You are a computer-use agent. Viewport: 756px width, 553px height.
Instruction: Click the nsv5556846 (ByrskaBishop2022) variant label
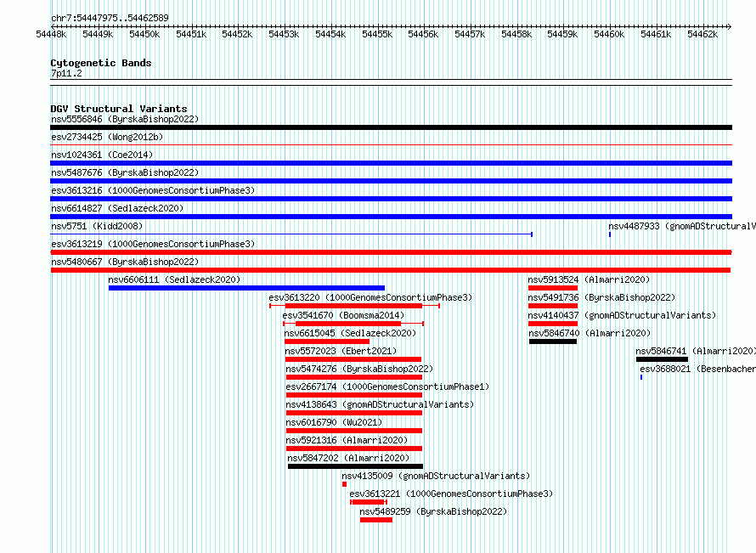125,119
